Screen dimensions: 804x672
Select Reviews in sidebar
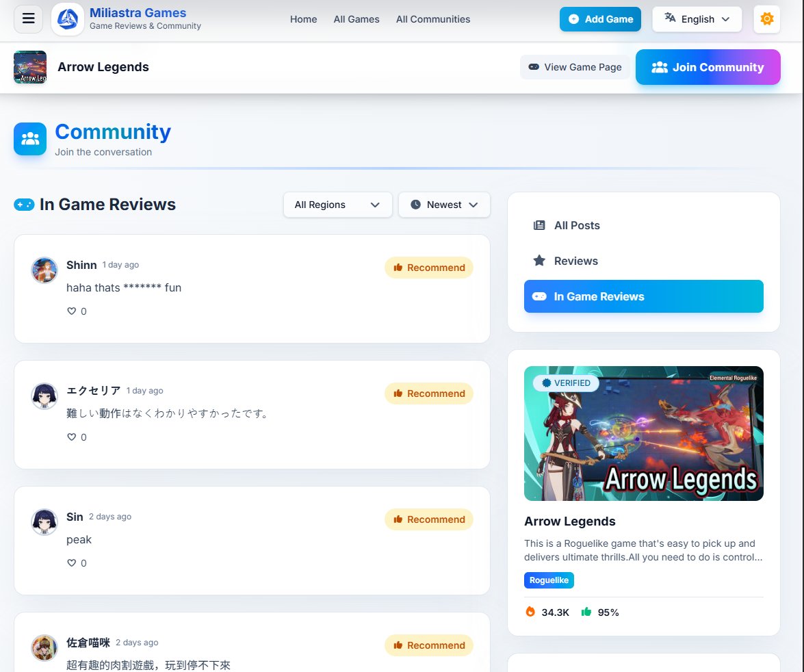(643, 261)
